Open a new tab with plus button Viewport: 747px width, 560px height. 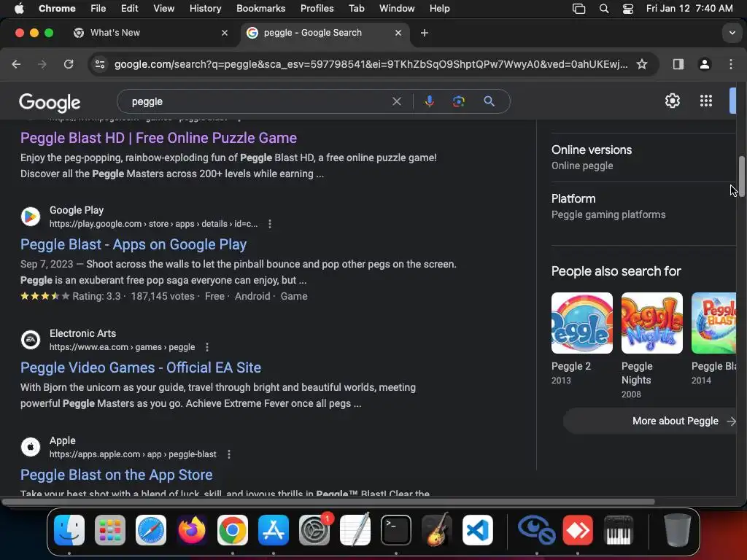425,33
